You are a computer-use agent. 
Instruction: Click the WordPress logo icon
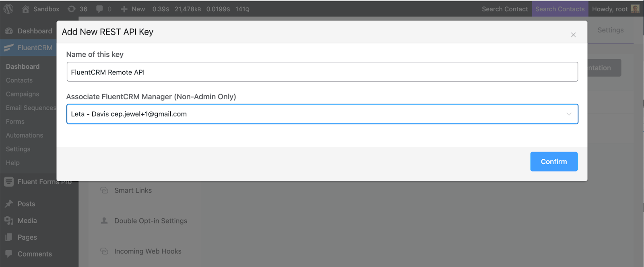click(8, 9)
